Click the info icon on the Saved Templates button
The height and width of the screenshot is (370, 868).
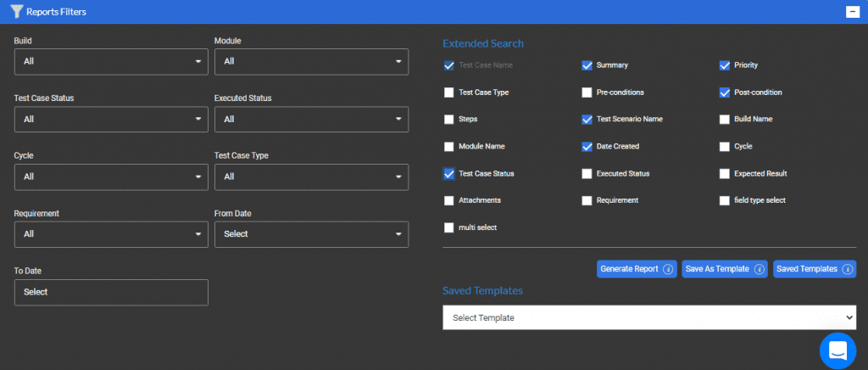[847, 269]
